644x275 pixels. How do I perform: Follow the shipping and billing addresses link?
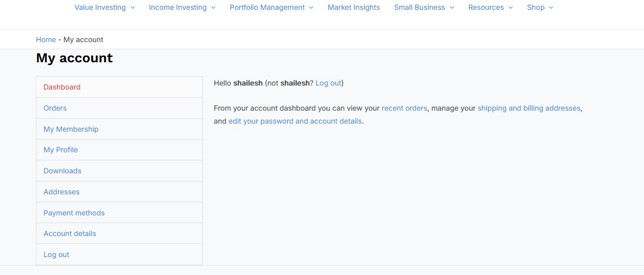click(529, 108)
